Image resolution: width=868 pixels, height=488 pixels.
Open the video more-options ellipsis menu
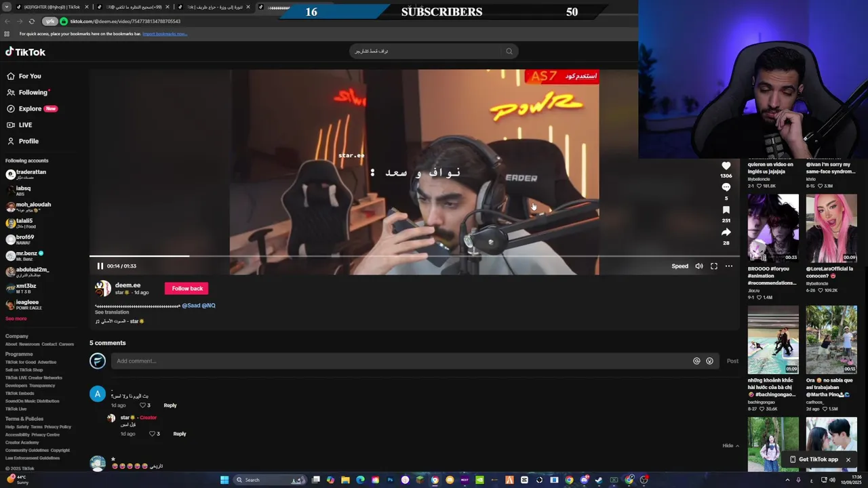click(x=729, y=266)
